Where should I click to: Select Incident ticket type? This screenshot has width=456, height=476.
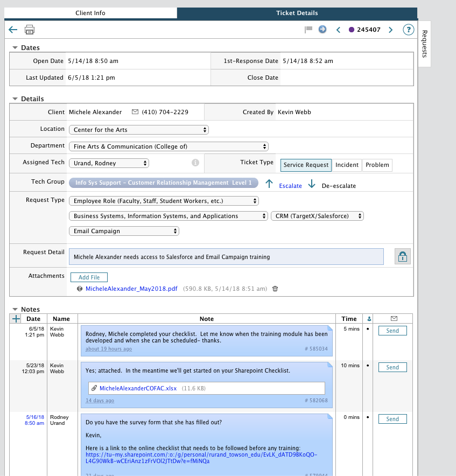tap(347, 165)
